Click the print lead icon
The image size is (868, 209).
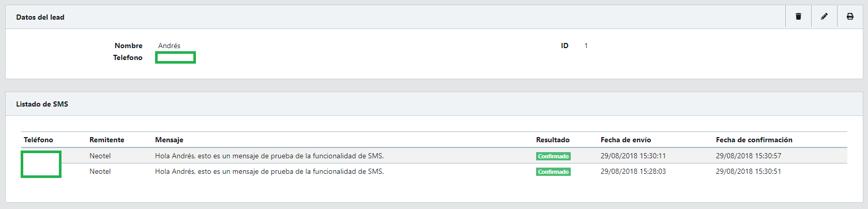tap(850, 17)
